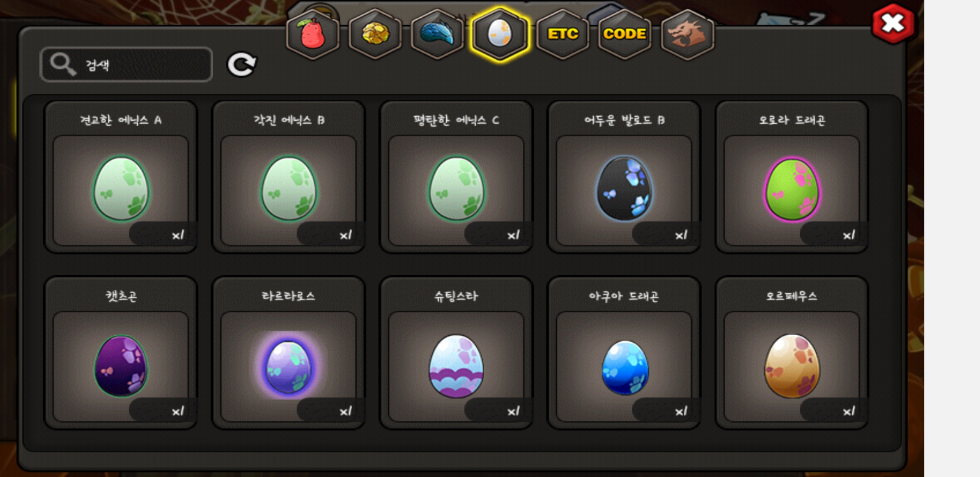Click the magnifying glass search icon
This screenshot has height=477, width=980.
[x=62, y=64]
